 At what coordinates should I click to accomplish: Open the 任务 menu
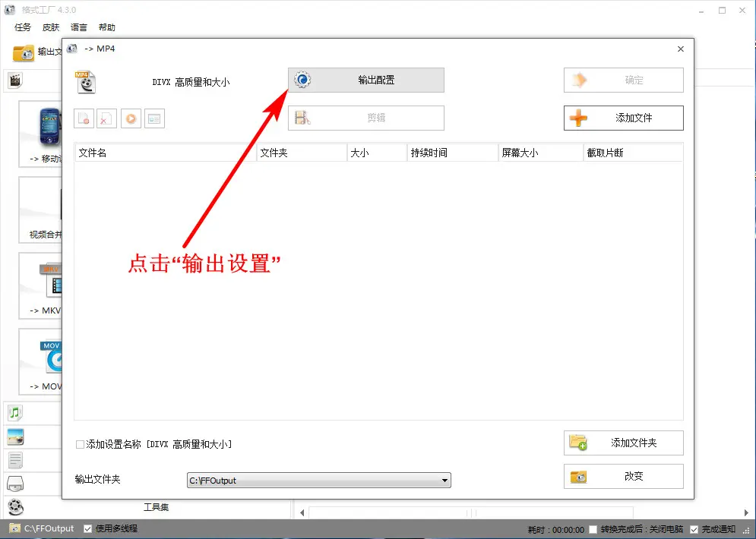(x=23, y=27)
